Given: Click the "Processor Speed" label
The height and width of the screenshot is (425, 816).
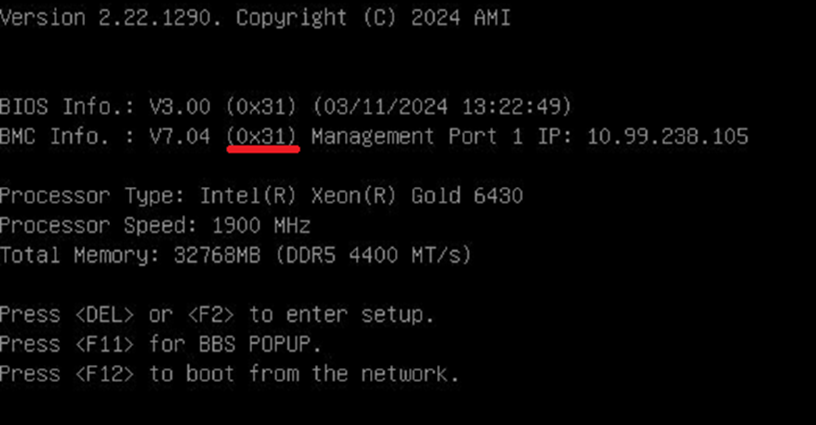Looking at the screenshot, I should (99, 225).
